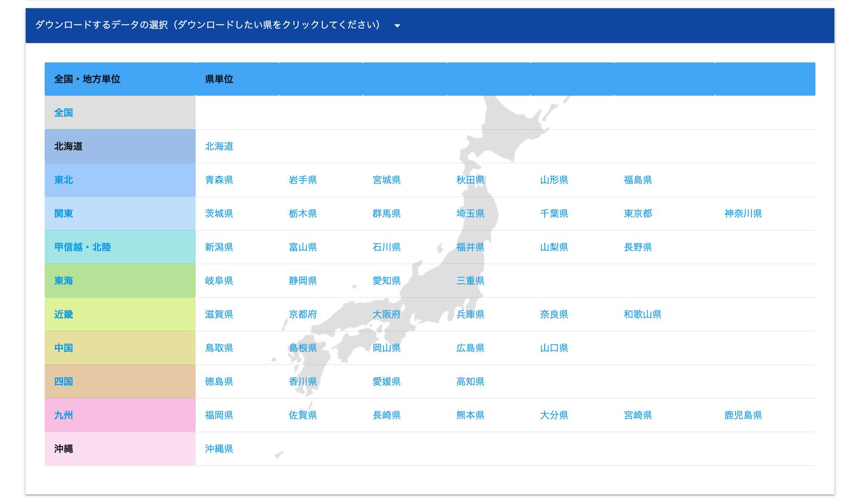Open the 全国 nationwide data link

click(63, 113)
